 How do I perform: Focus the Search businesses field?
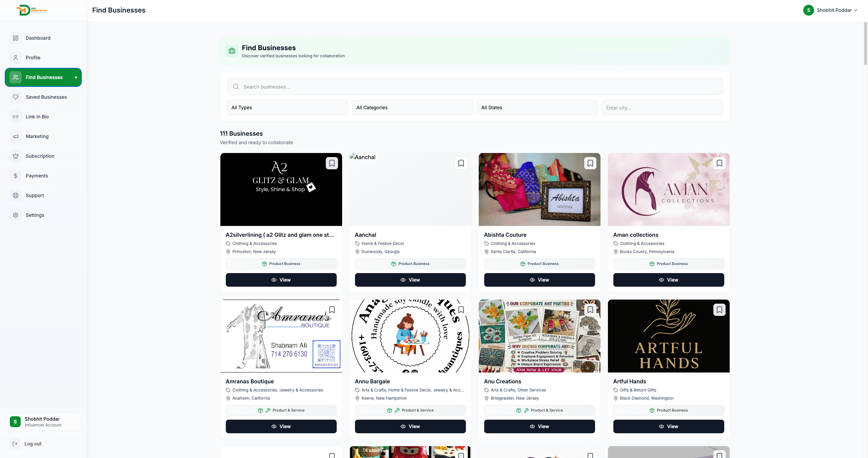coord(475,87)
